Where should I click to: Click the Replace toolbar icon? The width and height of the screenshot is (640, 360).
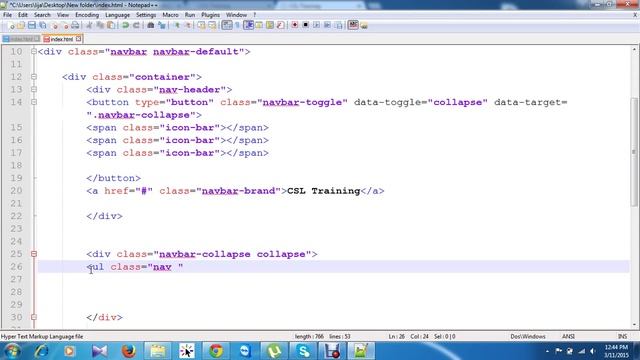click(x=162, y=25)
